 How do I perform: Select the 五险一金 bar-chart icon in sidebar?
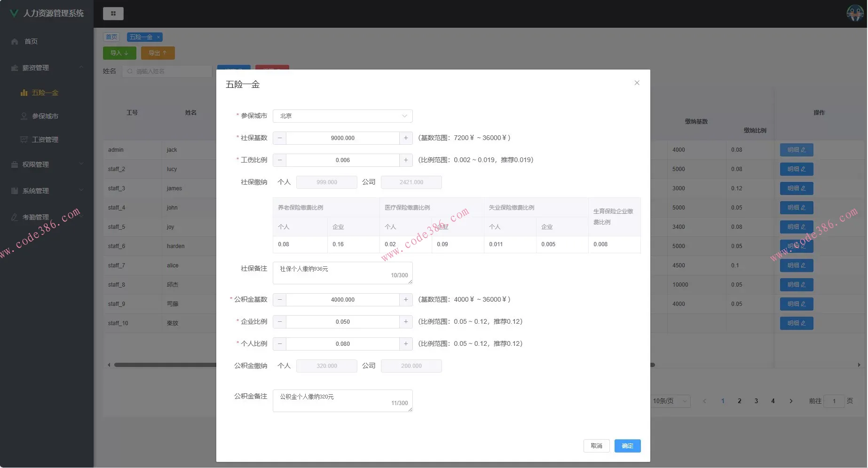click(x=24, y=93)
